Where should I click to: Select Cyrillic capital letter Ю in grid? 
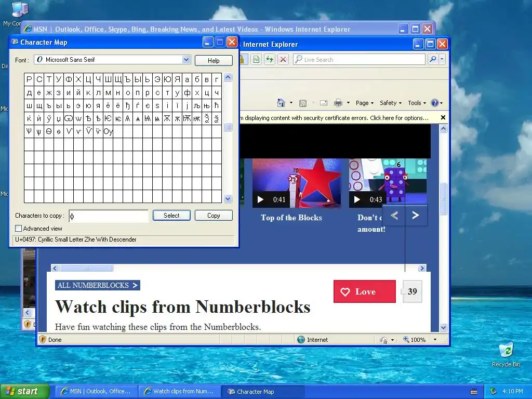point(167,79)
